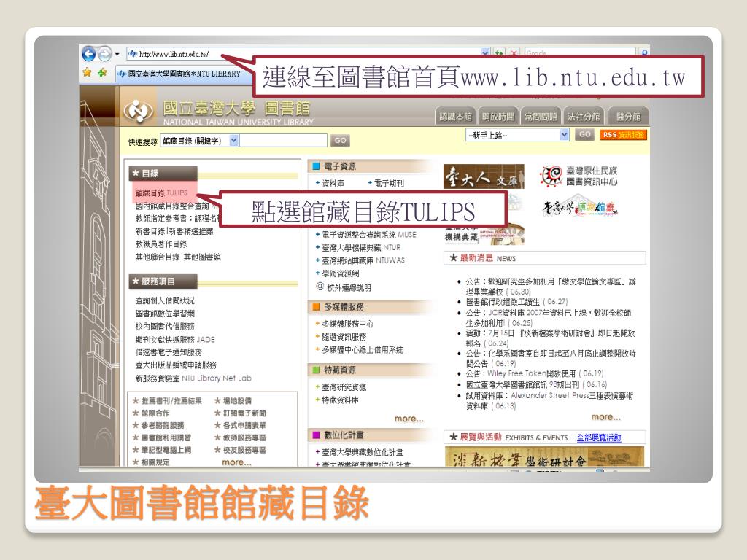Click the 館藏目錄 TULIPS link
Image resolution: width=747 pixels, height=560 pixels.
(161, 192)
